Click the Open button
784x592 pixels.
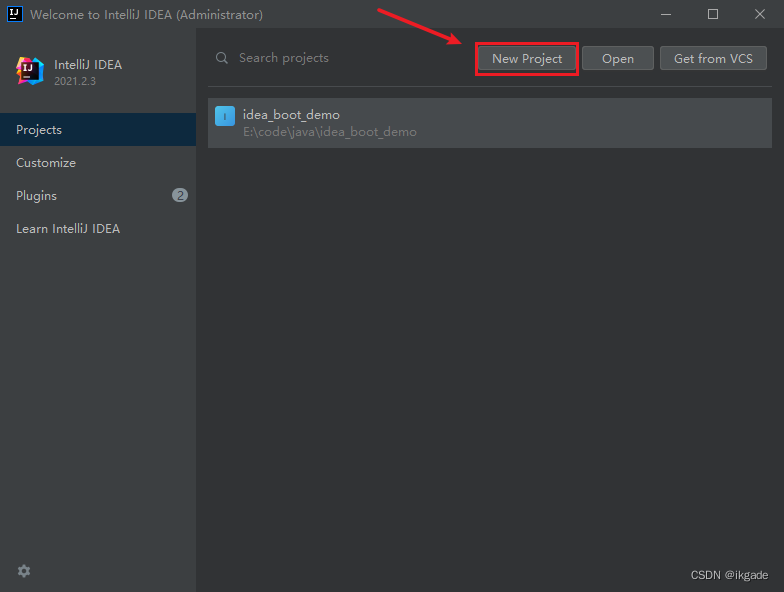click(618, 58)
